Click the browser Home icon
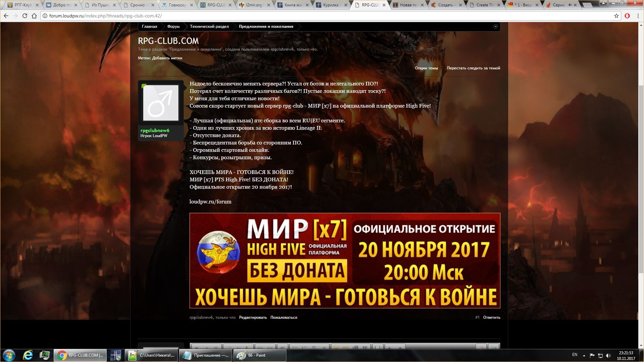Screen dimensions: 644x362 [34, 16]
